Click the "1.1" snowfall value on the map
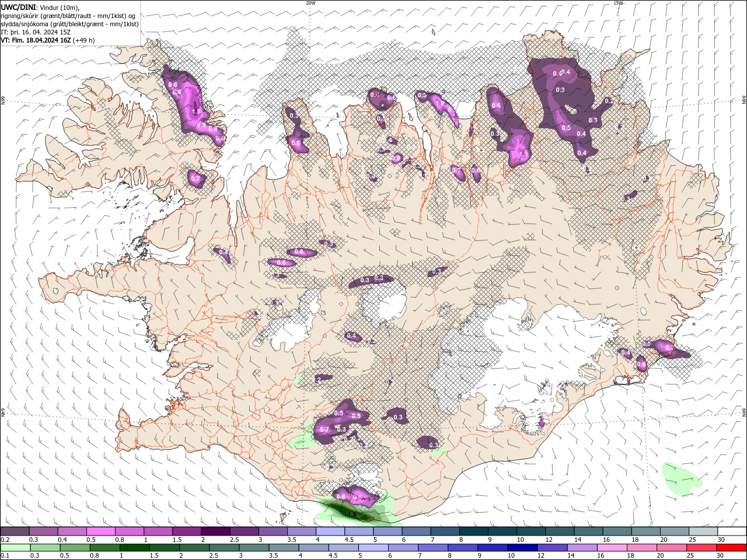Screen dimensions: 747x560 click(x=523, y=154)
